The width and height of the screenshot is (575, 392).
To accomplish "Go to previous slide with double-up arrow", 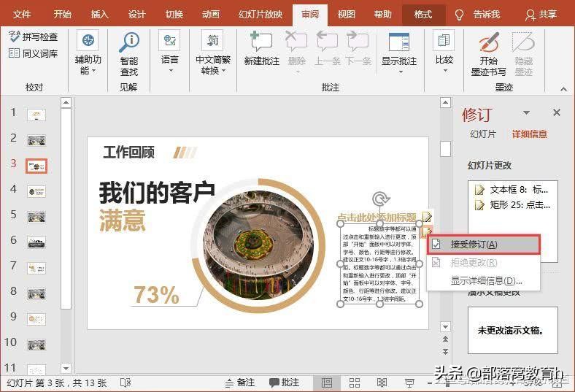I will point(445,339).
